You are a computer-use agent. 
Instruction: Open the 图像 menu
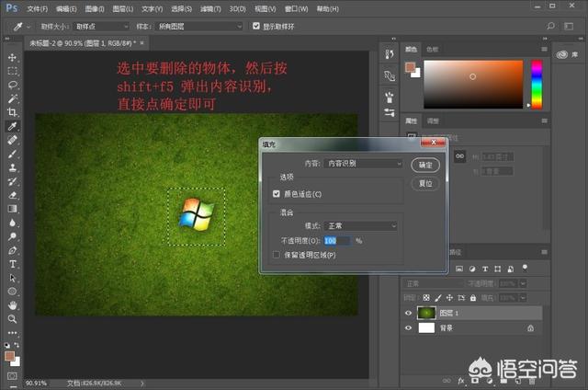(x=89, y=7)
